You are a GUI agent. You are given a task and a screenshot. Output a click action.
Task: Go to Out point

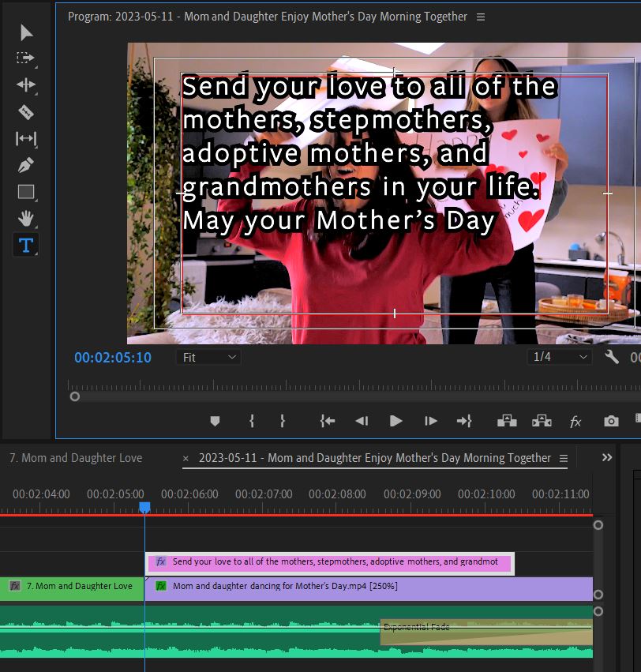click(x=464, y=422)
